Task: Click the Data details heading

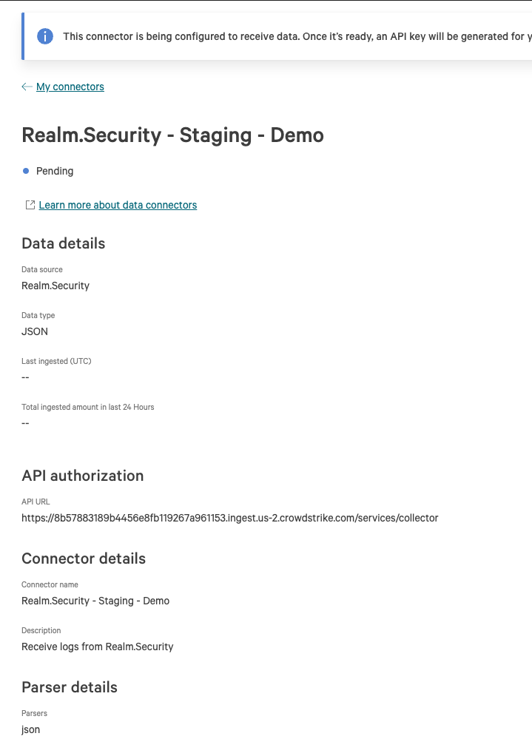Action: click(63, 243)
